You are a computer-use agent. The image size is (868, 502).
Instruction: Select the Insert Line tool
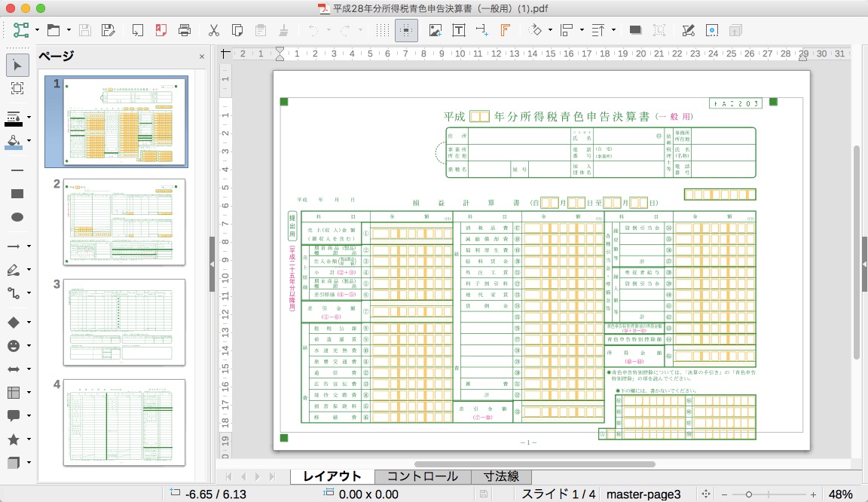pyautogui.click(x=17, y=170)
